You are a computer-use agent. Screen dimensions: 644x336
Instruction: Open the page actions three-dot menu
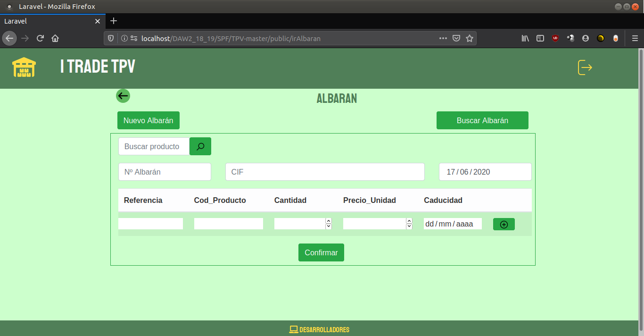pos(443,38)
